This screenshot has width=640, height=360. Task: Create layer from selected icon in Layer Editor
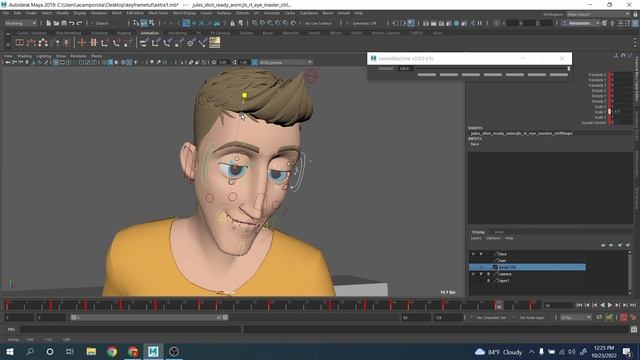tap(628, 245)
